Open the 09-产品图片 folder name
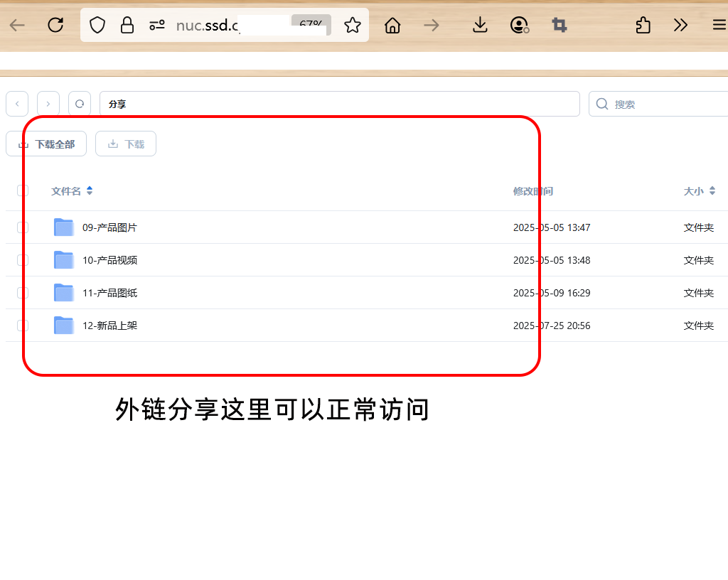Viewport: 728px width, 580px height. [x=109, y=227]
